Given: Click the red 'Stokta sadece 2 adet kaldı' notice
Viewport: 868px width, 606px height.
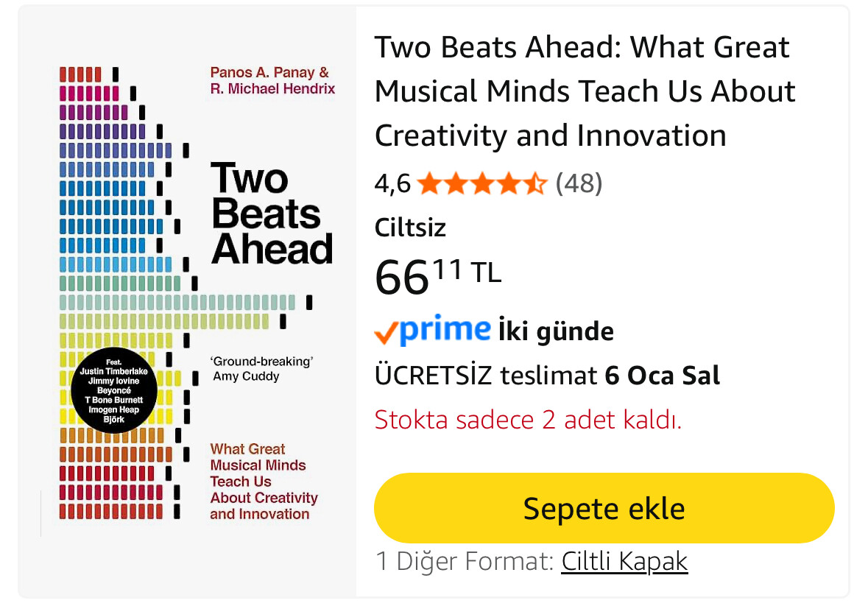Looking at the screenshot, I should (528, 420).
